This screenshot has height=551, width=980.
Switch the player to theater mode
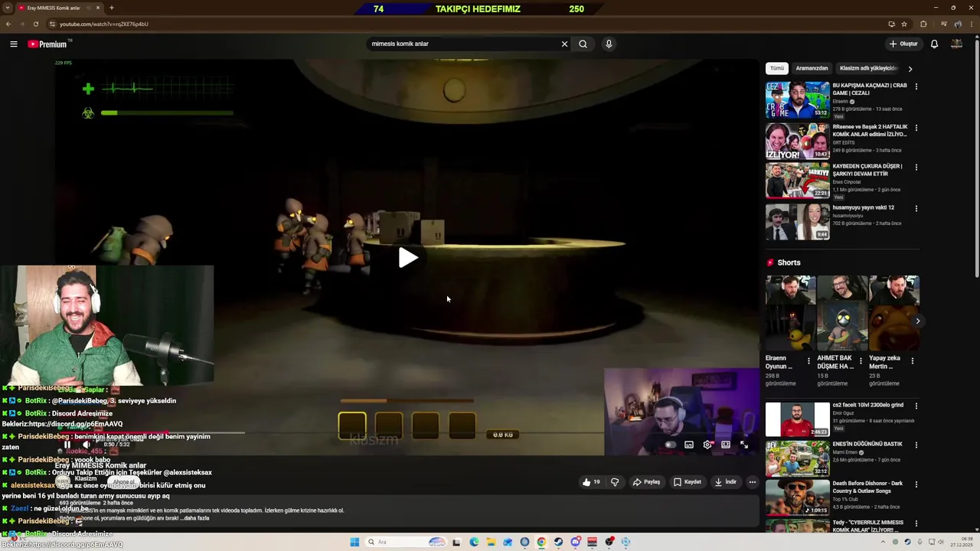(726, 445)
